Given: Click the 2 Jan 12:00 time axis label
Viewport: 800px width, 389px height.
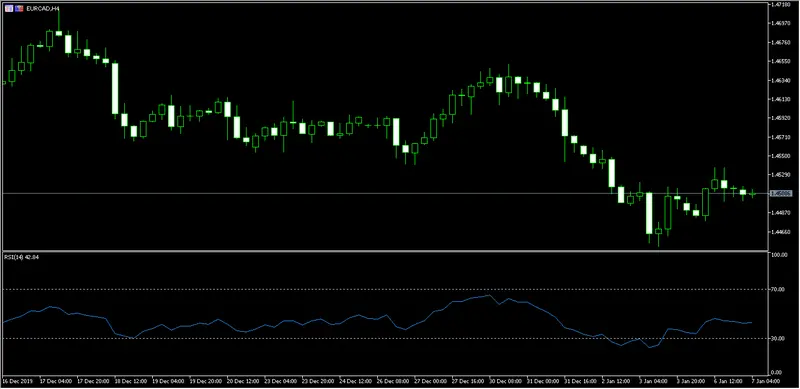Looking at the screenshot, I should 616,380.
